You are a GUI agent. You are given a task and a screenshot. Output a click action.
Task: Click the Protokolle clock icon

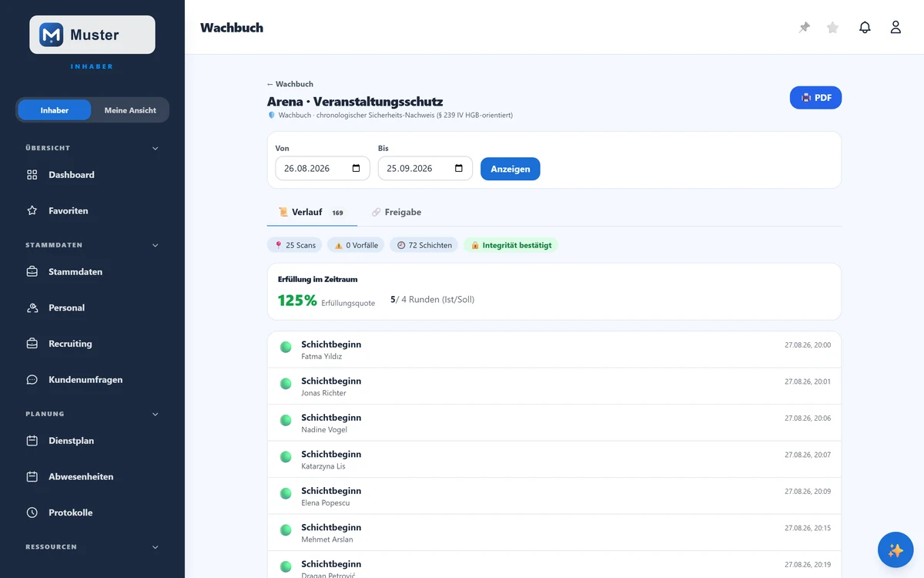pyautogui.click(x=32, y=512)
